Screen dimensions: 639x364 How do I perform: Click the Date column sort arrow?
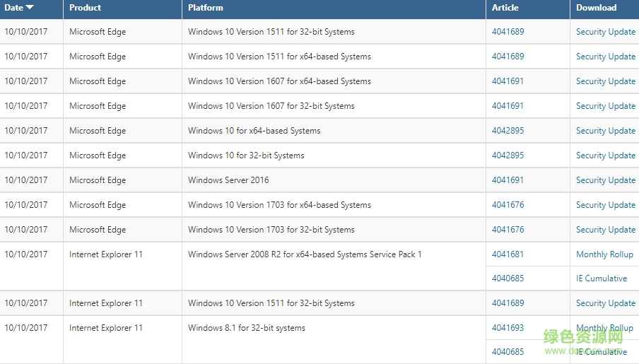pos(30,8)
